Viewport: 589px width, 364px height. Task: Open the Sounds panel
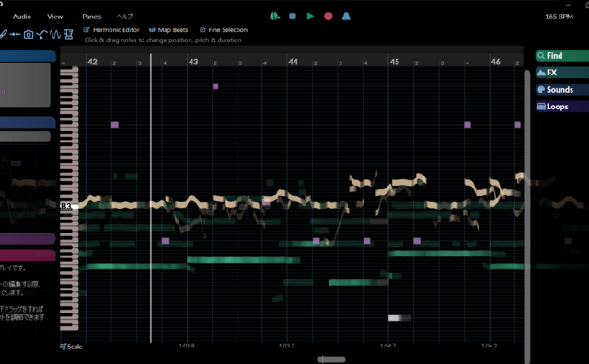pos(562,90)
